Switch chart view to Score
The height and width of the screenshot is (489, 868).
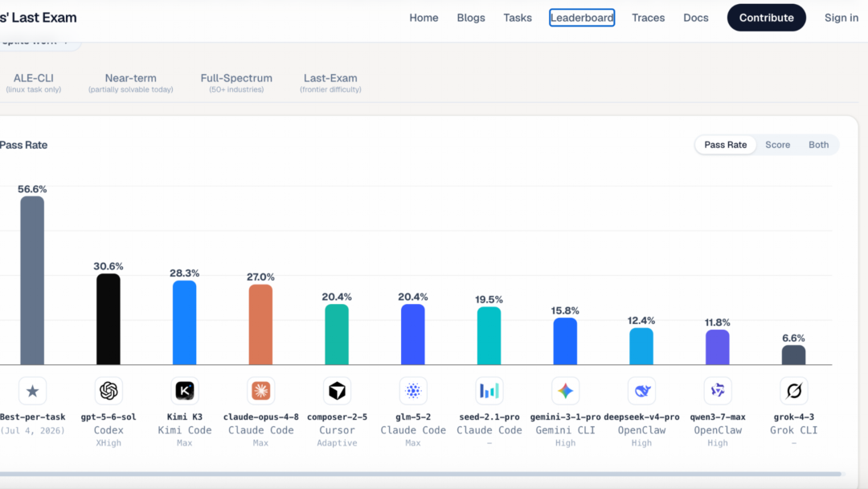(x=778, y=145)
